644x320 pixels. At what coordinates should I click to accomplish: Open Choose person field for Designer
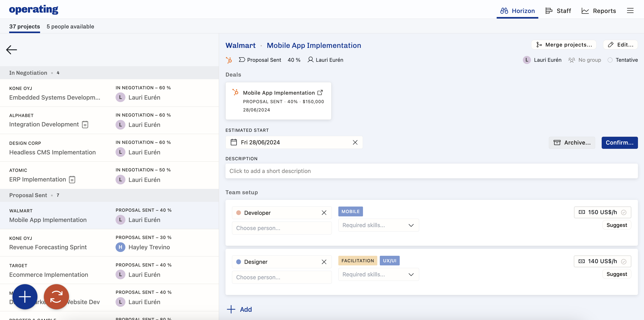pyautogui.click(x=282, y=277)
